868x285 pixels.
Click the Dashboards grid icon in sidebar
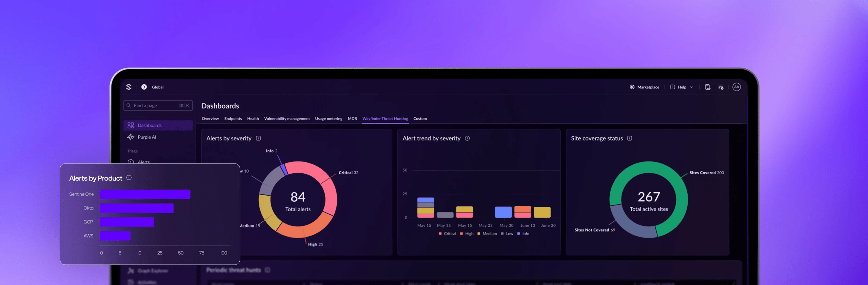131,125
